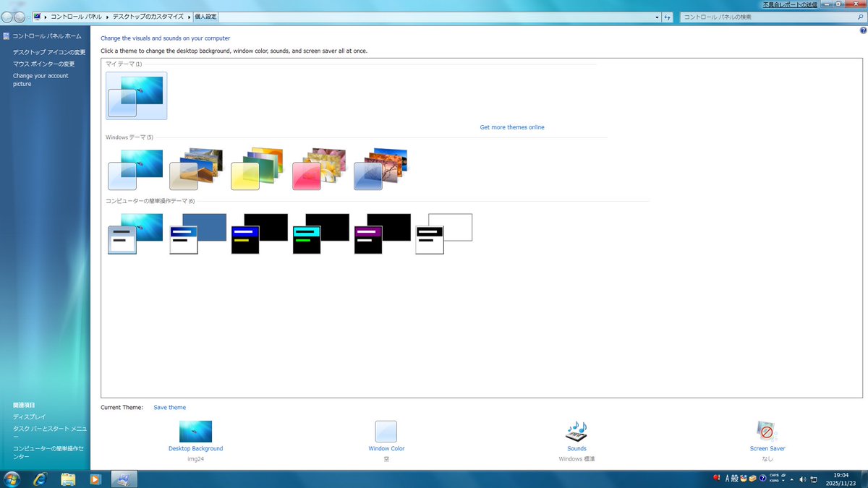Click the Control Panel search box
The image size is (868, 488).
(759, 16)
